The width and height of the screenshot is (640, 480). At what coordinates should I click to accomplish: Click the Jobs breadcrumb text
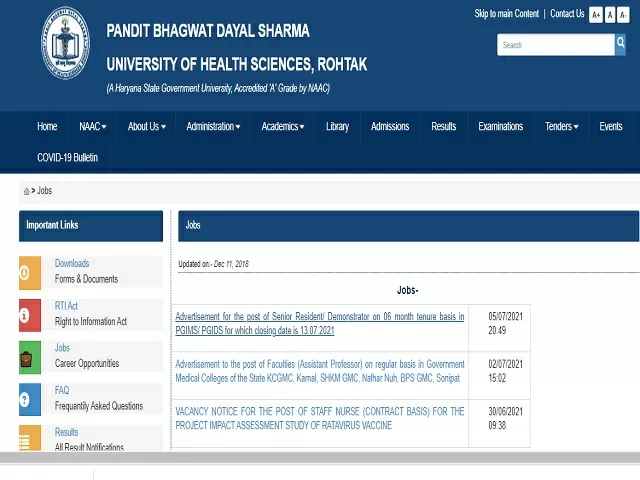click(44, 191)
